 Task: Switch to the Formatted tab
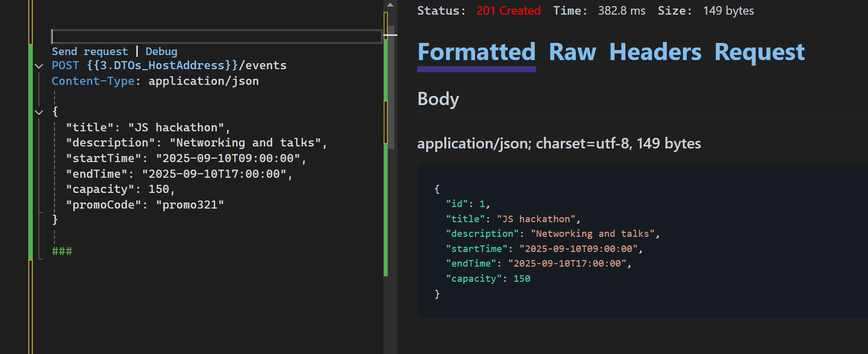(x=477, y=52)
